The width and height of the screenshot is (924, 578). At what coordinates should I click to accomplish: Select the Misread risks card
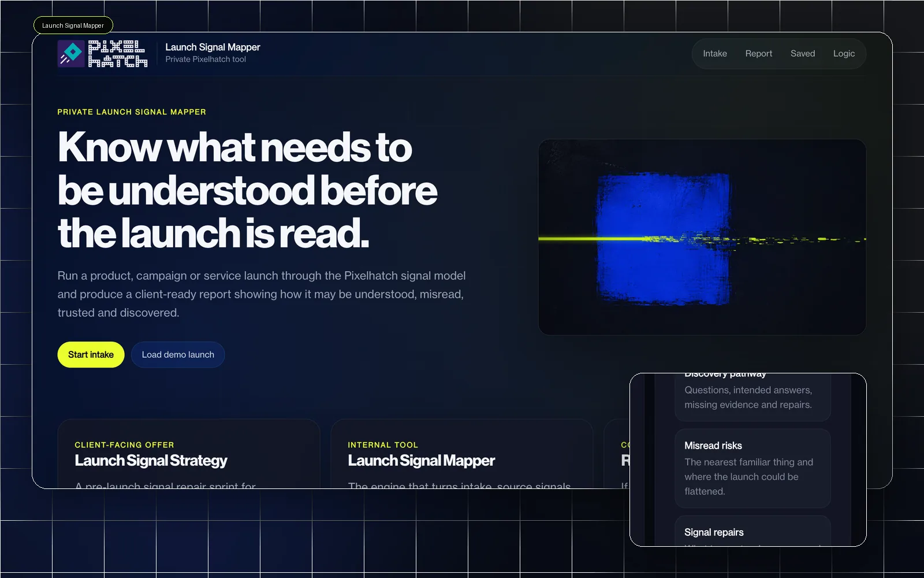[752, 468]
